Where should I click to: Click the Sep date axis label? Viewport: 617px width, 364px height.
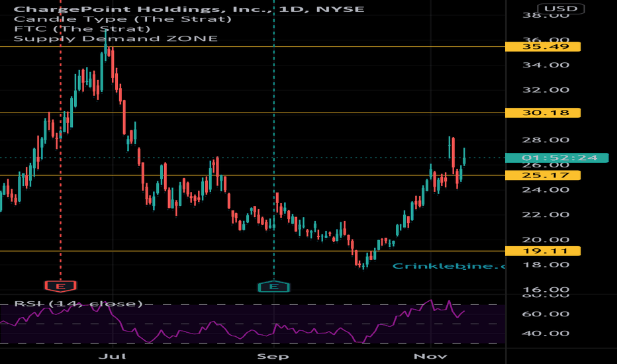pos(273,356)
